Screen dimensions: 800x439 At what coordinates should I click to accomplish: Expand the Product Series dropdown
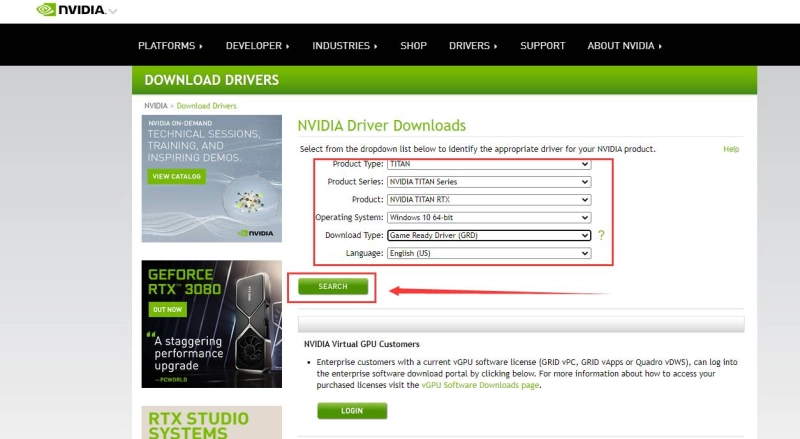click(x=488, y=182)
